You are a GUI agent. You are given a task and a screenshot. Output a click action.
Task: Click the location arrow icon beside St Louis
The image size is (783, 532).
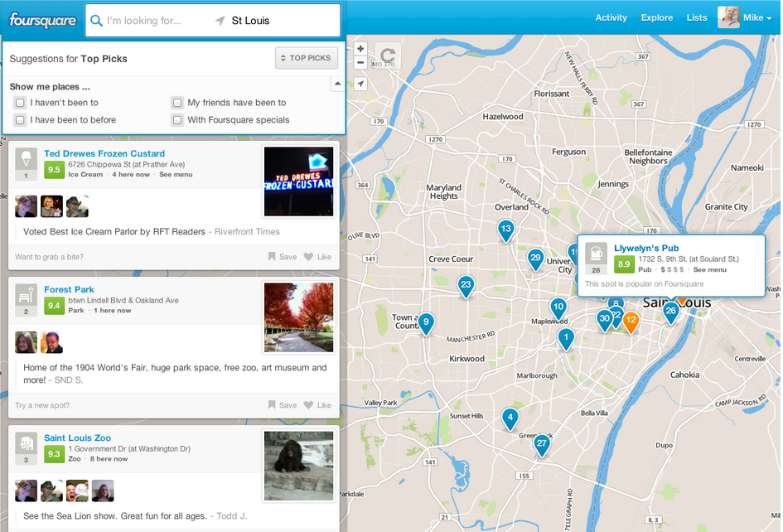220,21
